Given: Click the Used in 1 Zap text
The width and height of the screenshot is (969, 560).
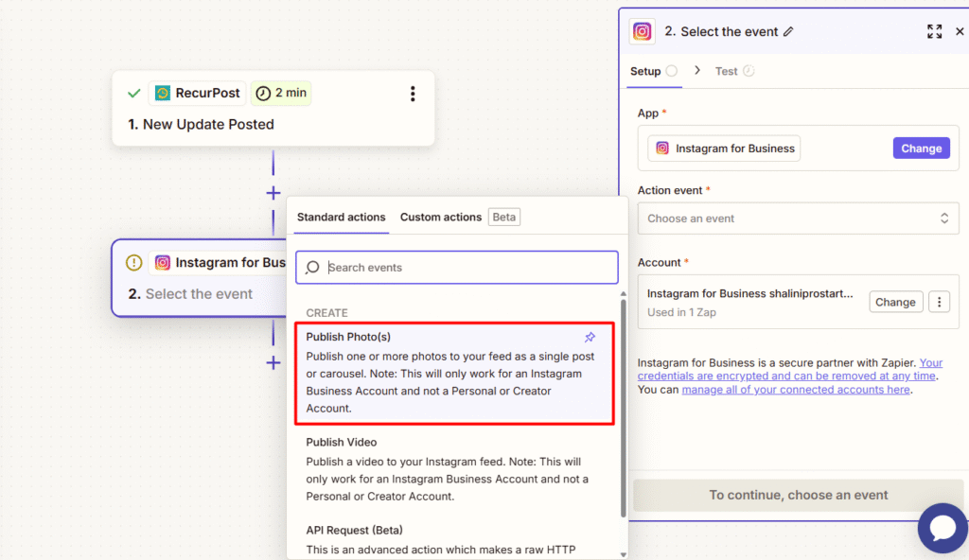Looking at the screenshot, I should tap(681, 312).
